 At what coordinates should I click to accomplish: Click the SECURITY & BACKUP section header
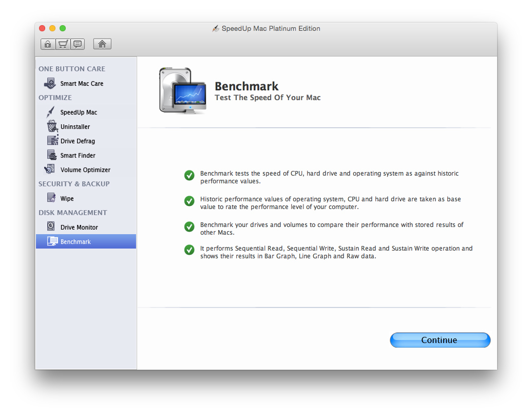pos(74,184)
